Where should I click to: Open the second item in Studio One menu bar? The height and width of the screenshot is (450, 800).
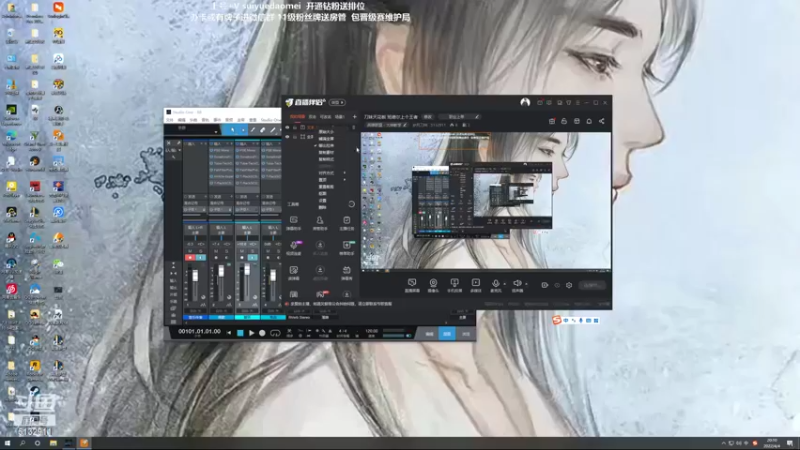[x=181, y=120]
